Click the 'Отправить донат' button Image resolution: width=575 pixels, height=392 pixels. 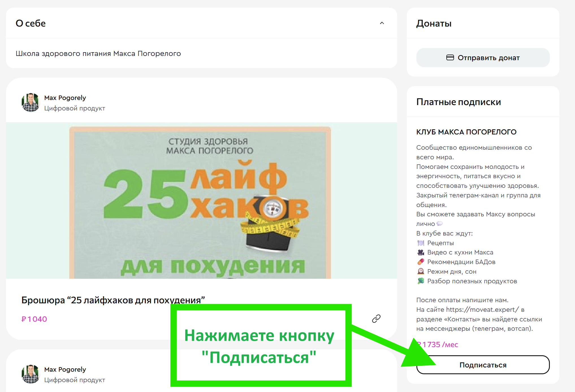pyautogui.click(x=483, y=58)
